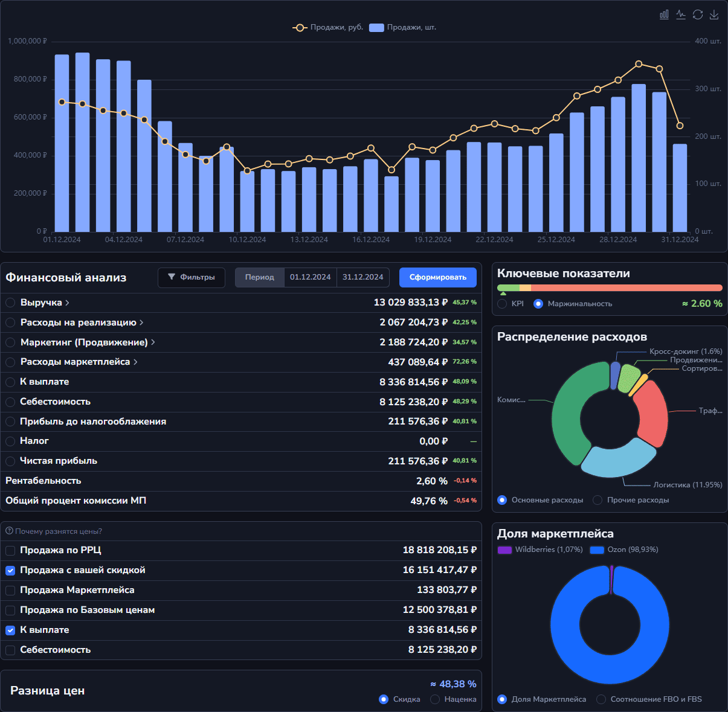Uncheck 'Продажа с вашей скидкой' checkbox
This screenshot has width=728, height=712.
coord(10,570)
